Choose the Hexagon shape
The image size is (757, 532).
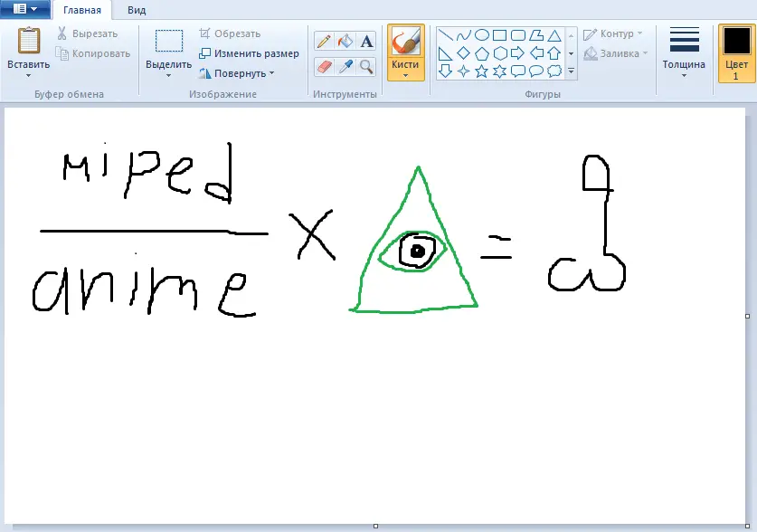click(x=499, y=53)
